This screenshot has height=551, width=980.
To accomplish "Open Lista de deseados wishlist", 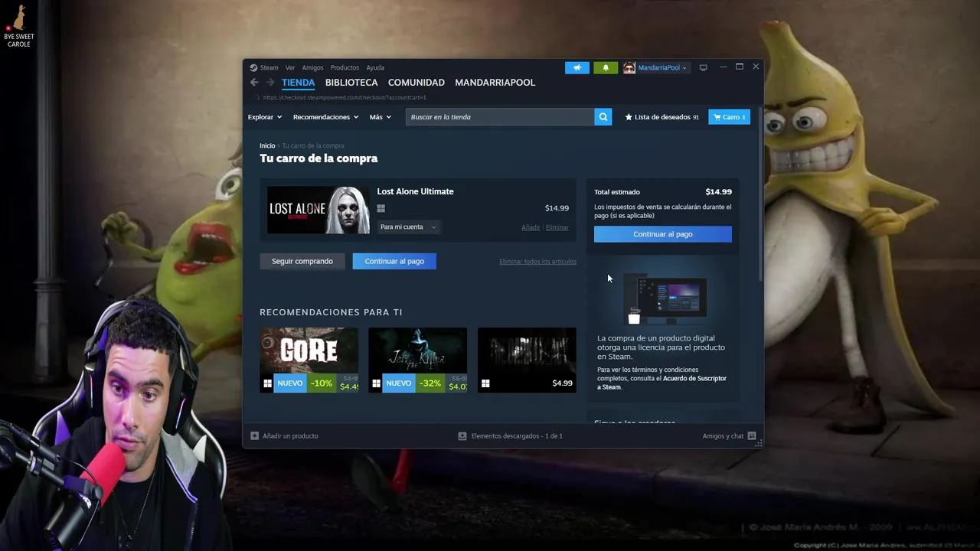I will coord(662,117).
